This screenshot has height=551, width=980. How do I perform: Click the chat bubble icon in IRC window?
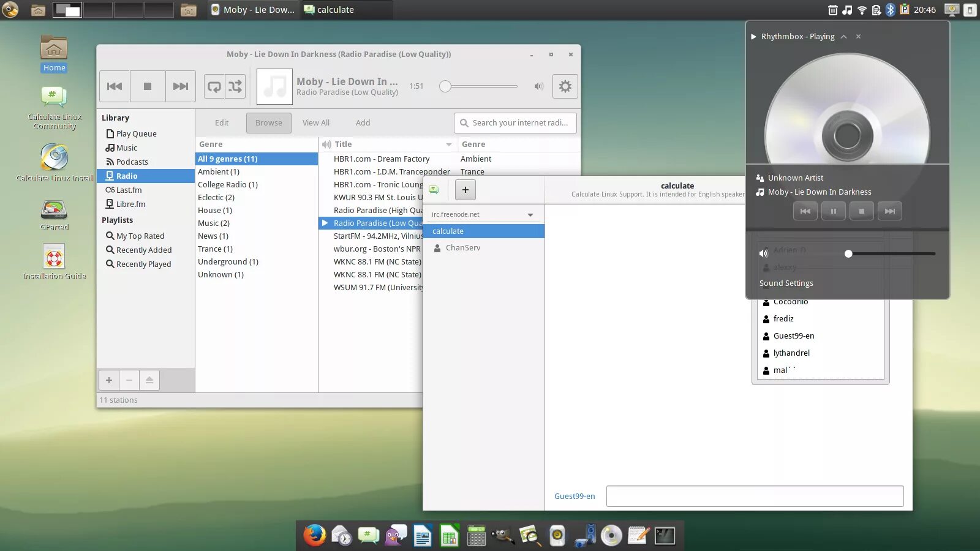tap(434, 190)
